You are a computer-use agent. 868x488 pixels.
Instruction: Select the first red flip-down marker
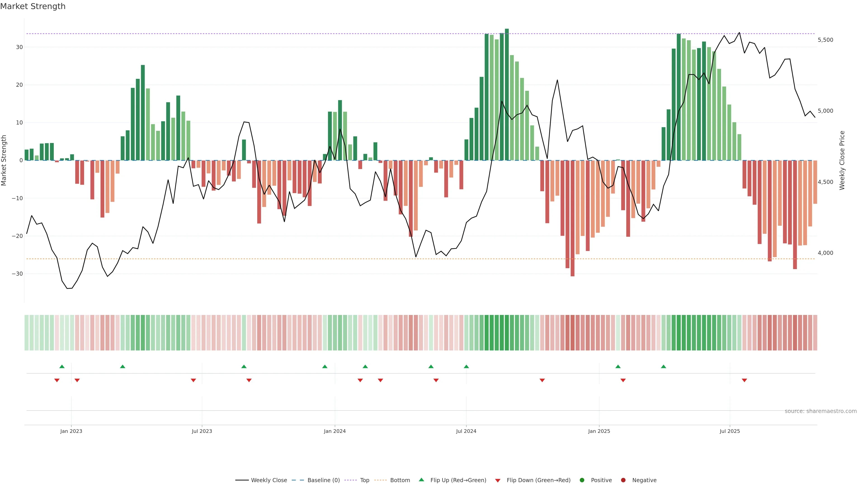pos(57,380)
